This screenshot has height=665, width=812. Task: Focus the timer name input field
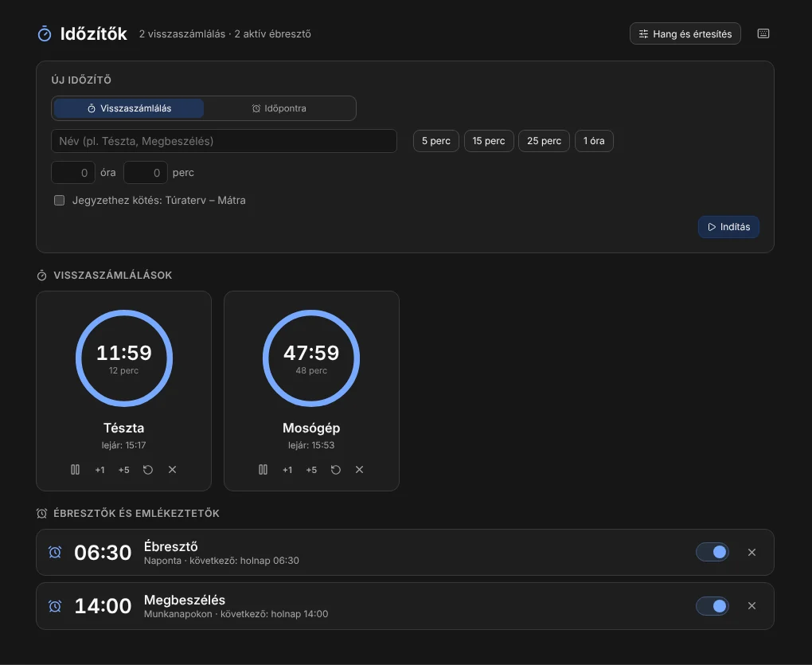[224, 141]
